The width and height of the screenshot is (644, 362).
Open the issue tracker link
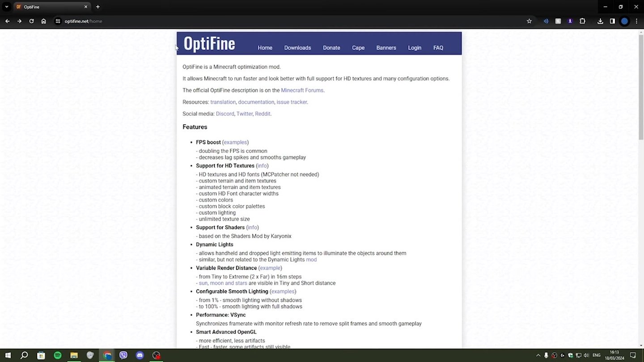click(x=292, y=102)
